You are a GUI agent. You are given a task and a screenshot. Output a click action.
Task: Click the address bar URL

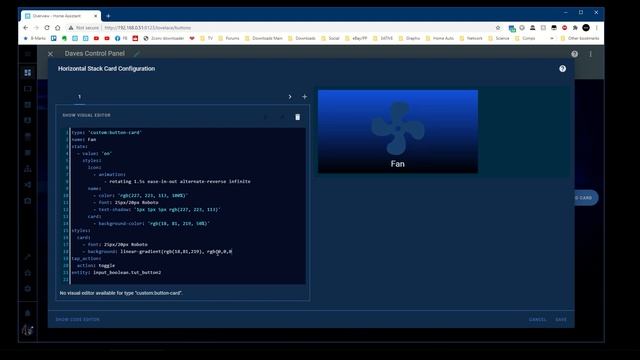point(147,28)
